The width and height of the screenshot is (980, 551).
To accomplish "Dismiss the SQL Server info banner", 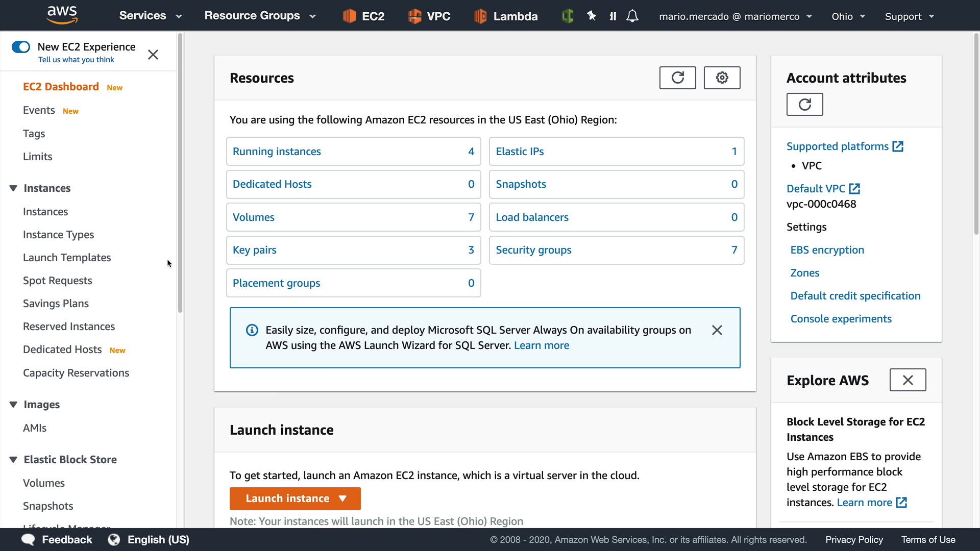I will click(x=717, y=330).
